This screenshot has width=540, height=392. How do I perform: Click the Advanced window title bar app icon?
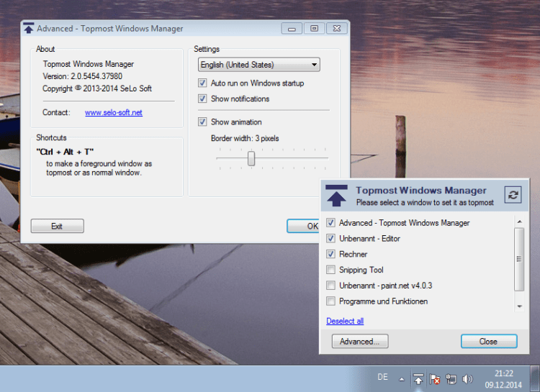coord(29,28)
